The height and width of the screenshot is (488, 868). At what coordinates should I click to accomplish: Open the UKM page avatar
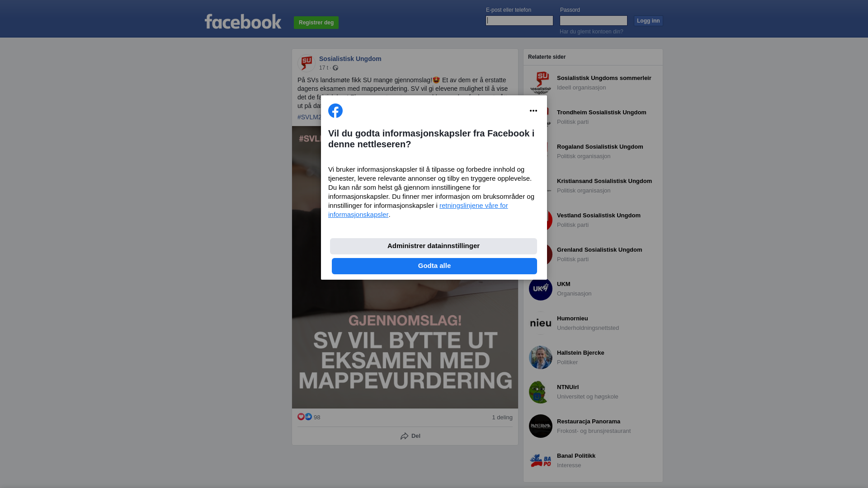tap(541, 289)
